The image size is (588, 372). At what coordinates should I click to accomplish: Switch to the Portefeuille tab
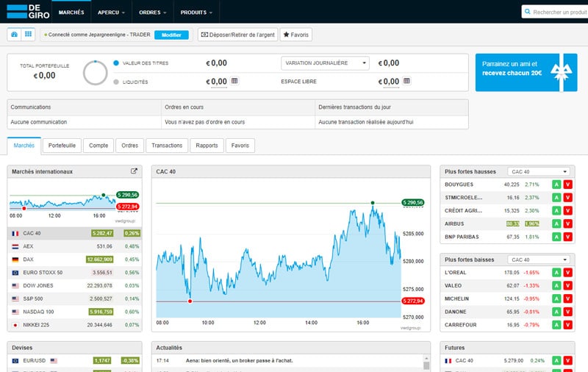[x=62, y=146]
